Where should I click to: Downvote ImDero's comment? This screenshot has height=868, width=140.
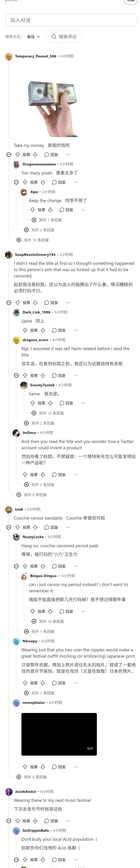tap(43, 475)
